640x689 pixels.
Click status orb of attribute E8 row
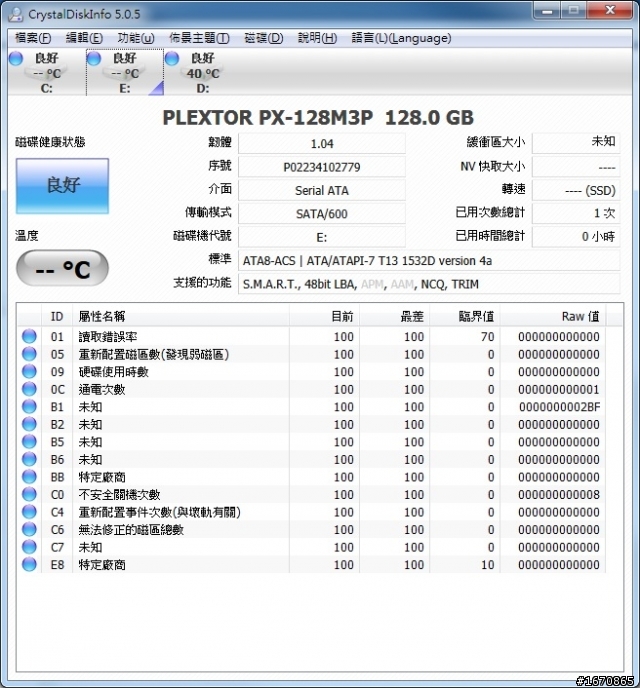(29, 565)
